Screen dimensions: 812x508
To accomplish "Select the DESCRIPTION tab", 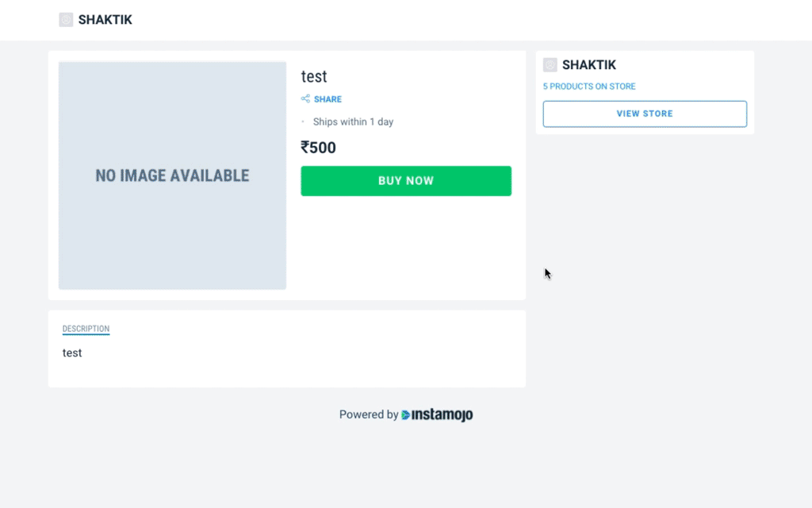I will 86,329.
